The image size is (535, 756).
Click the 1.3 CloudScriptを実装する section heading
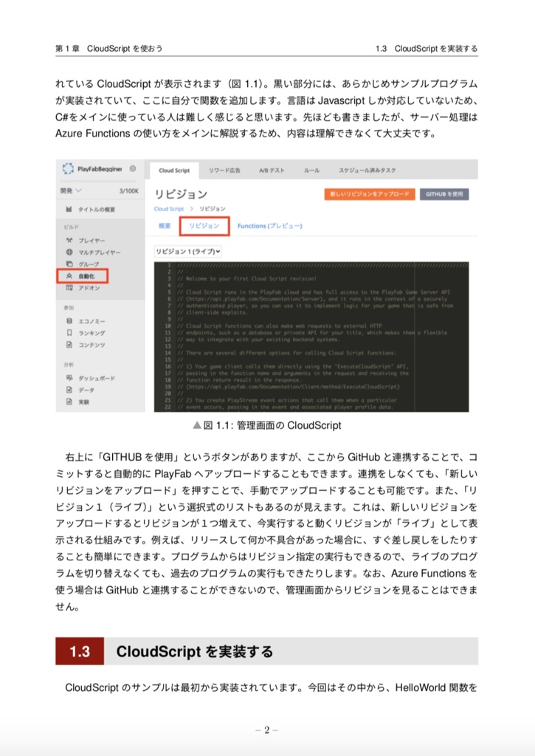[x=266, y=651]
